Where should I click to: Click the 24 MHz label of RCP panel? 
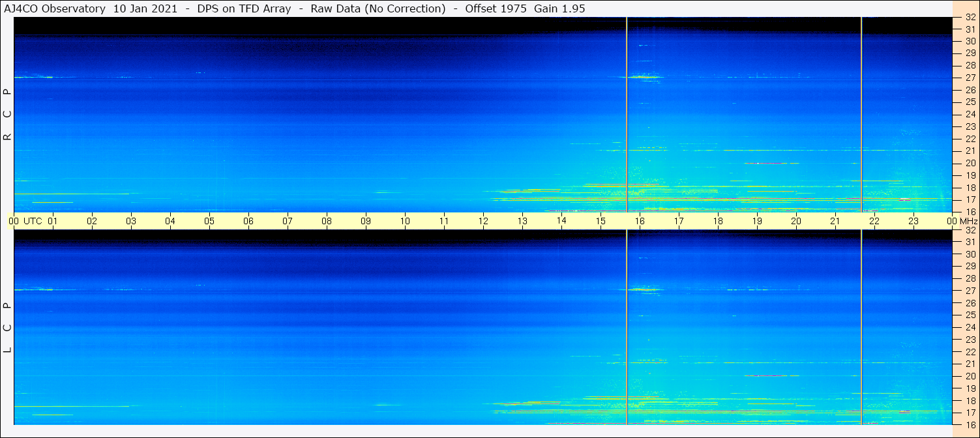pyautogui.click(x=970, y=114)
